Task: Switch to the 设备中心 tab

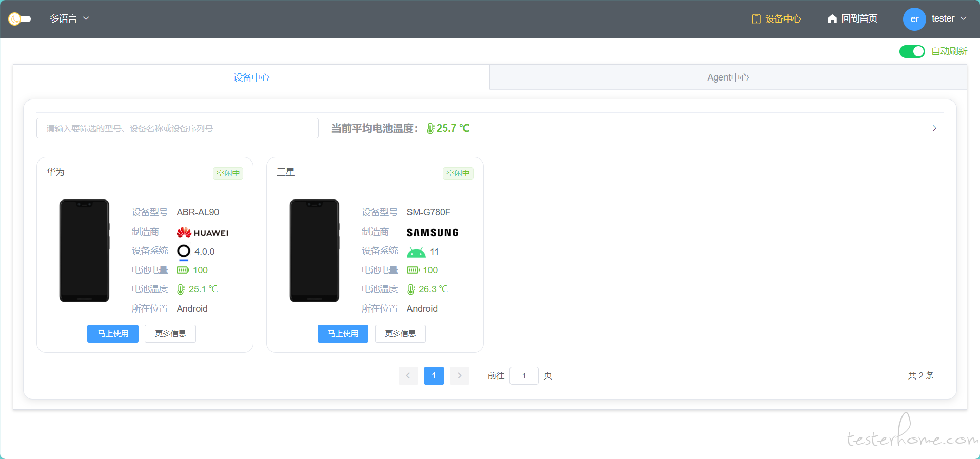Action: [x=251, y=77]
